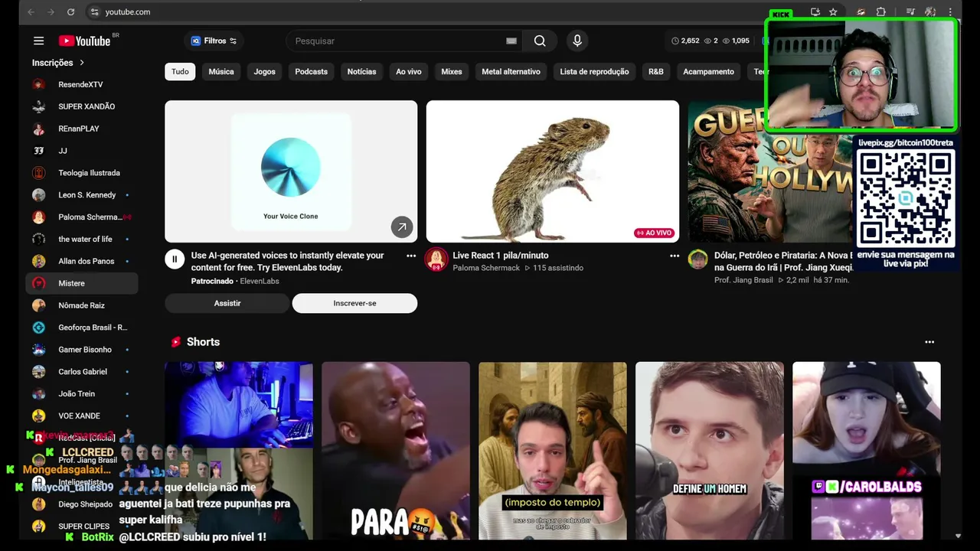Select the Metal alternativo chip
Screen dimensions: 980x551
[x=511, y=72]
